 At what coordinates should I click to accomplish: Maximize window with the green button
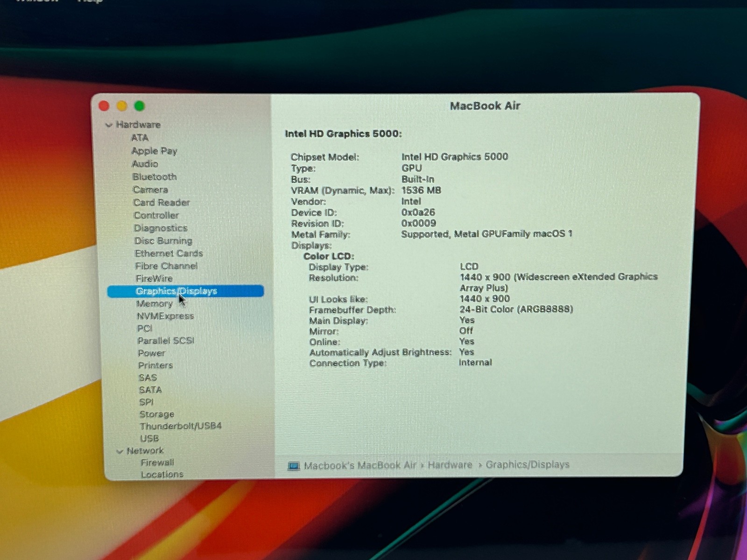coord(139,106)
